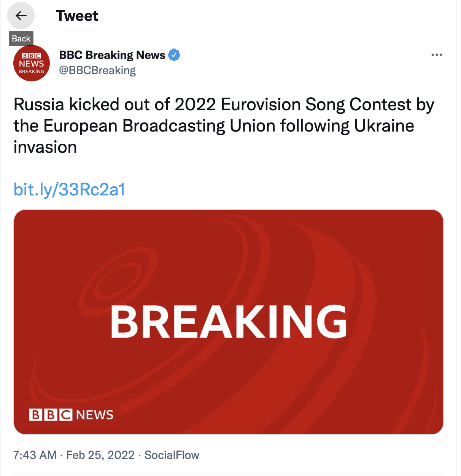Click the blue verified badge
The height and width of the screenshot is (476, 461).
point(174,55)
